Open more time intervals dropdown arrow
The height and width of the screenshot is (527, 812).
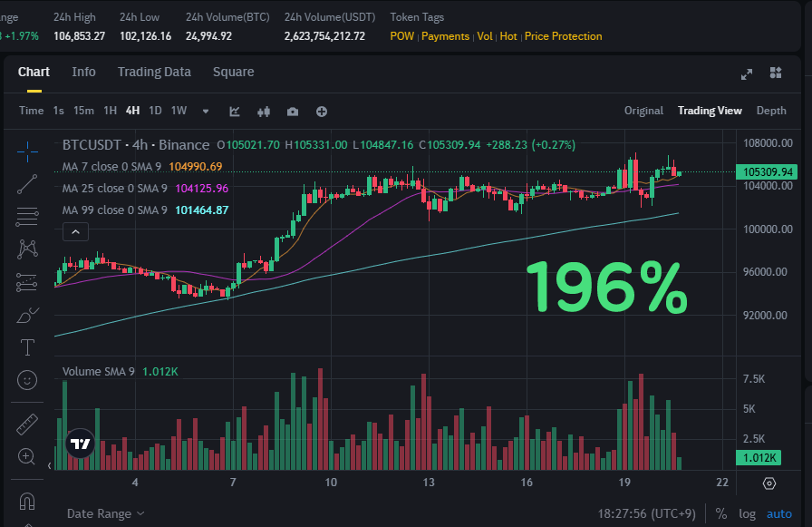coord(206,112)
